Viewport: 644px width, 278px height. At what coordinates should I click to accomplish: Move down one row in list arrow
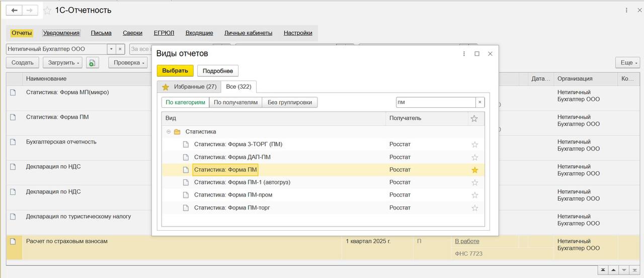coord(624,270)
